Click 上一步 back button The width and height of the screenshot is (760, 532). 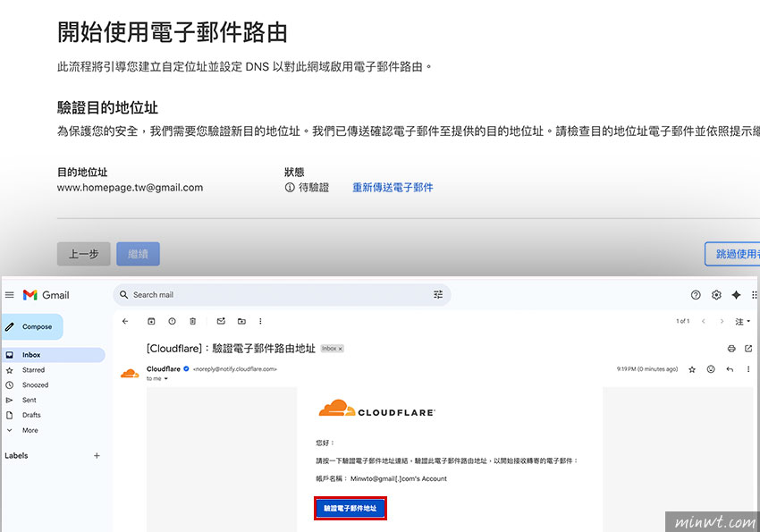click(84, 254)
